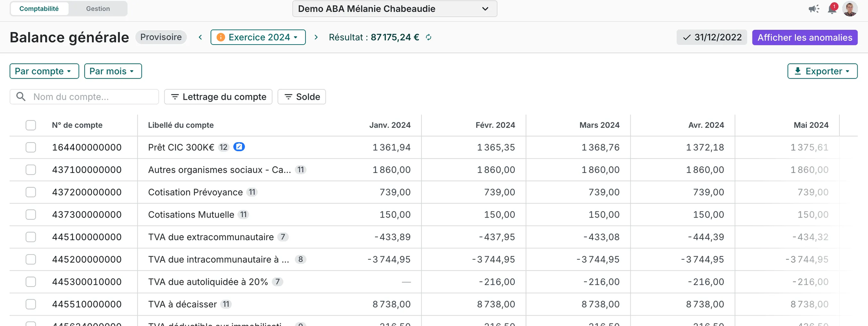Viewport: 868px width, 326px height.
Task: Open the Par mois dropdown
Action: 113,71
